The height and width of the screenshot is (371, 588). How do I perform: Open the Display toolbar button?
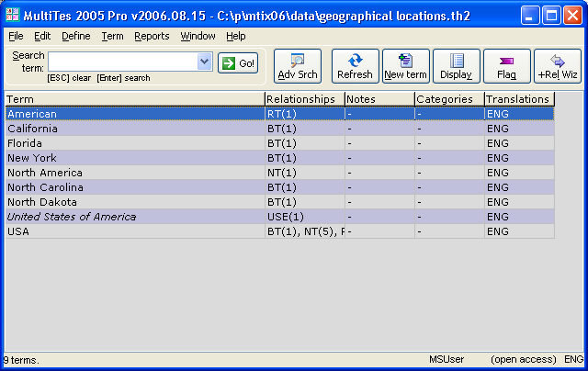[x=456, y=66]
